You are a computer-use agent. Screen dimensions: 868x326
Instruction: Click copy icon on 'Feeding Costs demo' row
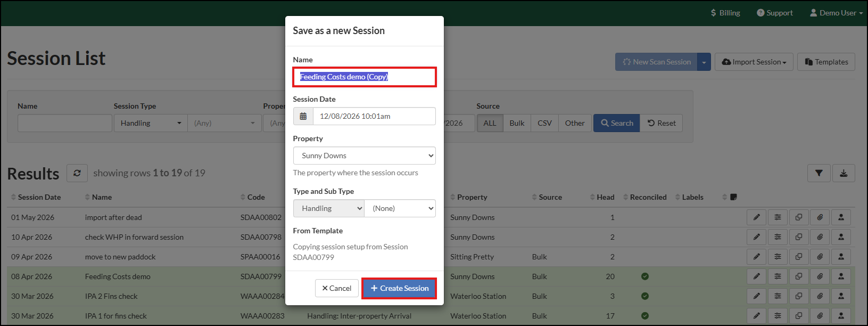click(x=799, y=276)
